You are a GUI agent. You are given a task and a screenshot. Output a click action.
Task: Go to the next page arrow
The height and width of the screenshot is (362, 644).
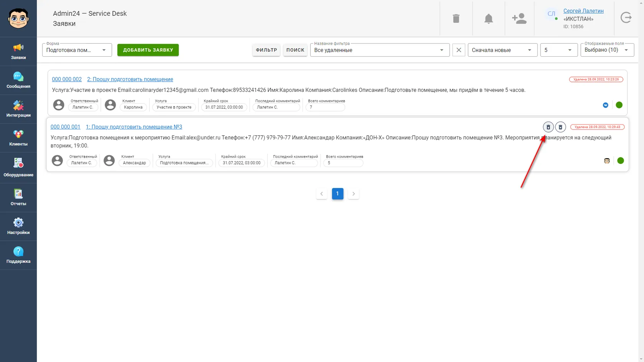click(x=353, y=194)
